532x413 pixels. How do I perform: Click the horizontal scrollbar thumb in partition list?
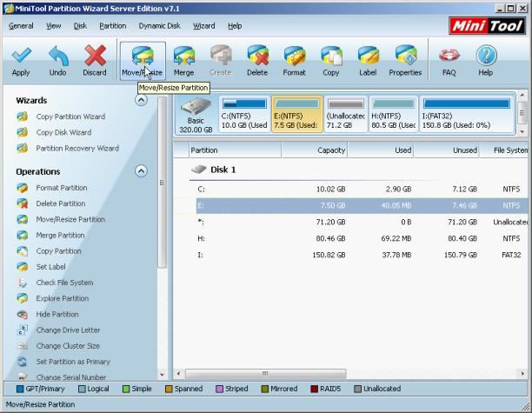click(266, 374)
